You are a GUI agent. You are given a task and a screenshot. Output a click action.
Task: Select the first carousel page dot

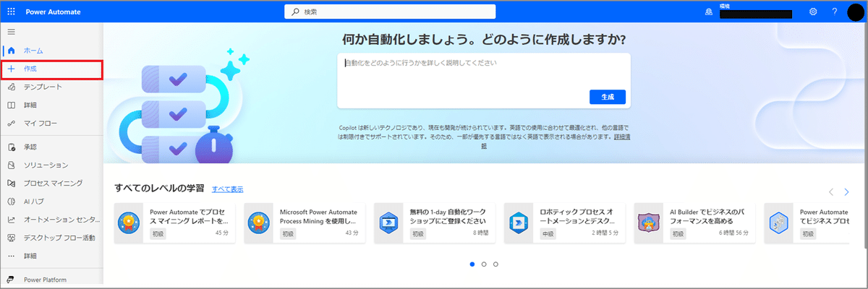pyautogui.click(x=472, y=264)
